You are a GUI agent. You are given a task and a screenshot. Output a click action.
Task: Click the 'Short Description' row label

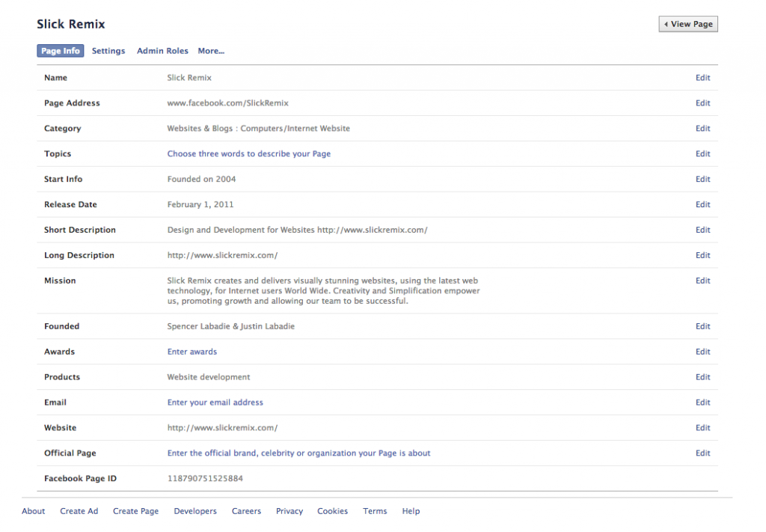79,230
